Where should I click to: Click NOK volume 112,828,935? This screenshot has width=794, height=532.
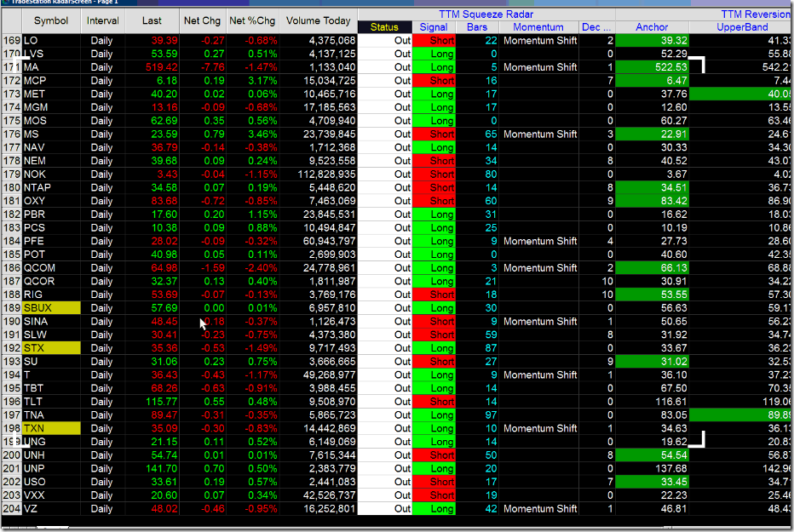pyautogui.click(x=326, y=174)
